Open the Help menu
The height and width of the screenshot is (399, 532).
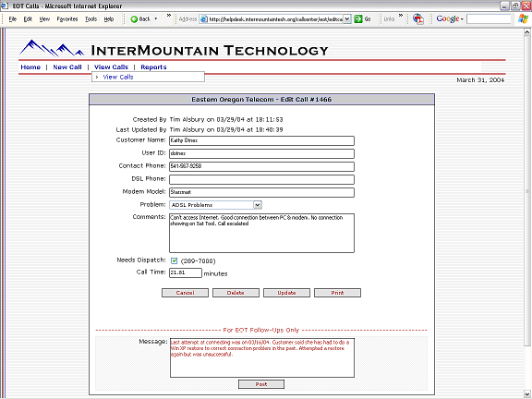[x=109, y=19]
